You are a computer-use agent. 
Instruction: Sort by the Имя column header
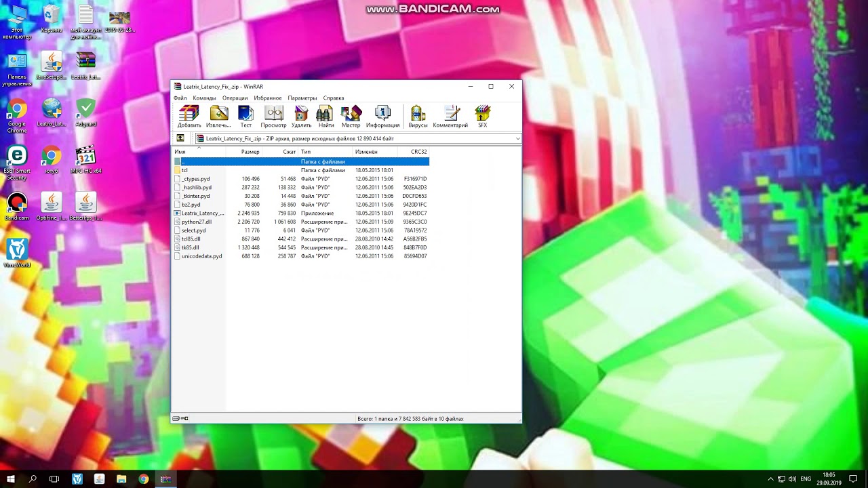(199, 152)
